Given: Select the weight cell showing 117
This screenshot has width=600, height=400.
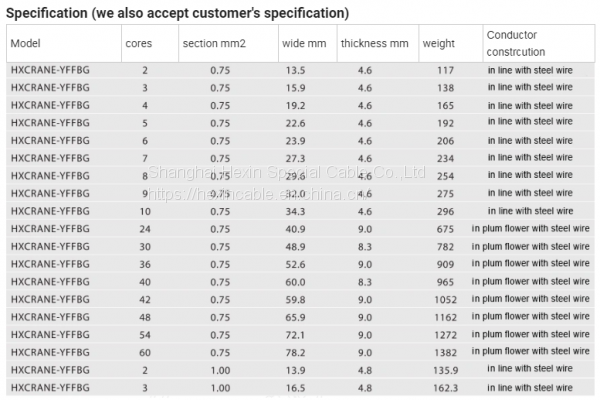Looking at the screenshot, I should [445, 71].
